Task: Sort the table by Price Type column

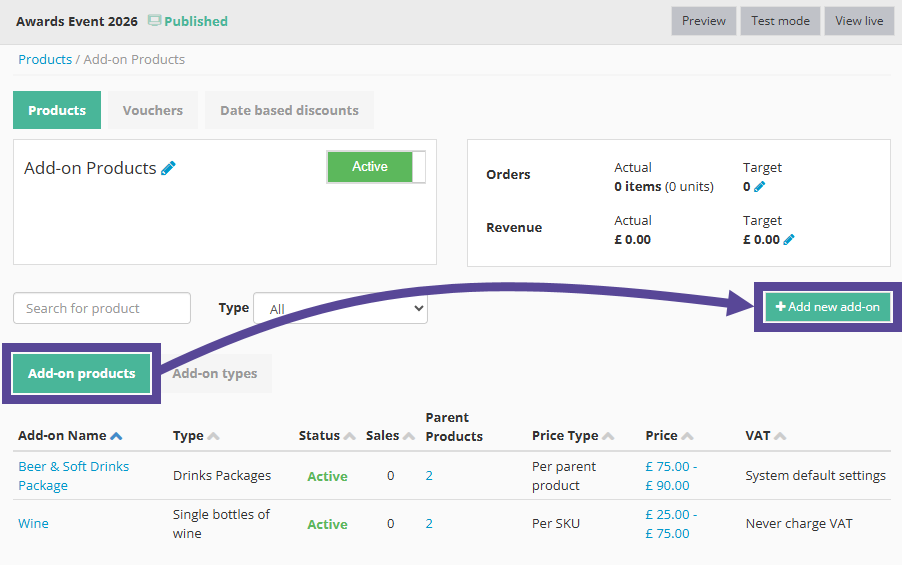Action: tap(607, 436)
